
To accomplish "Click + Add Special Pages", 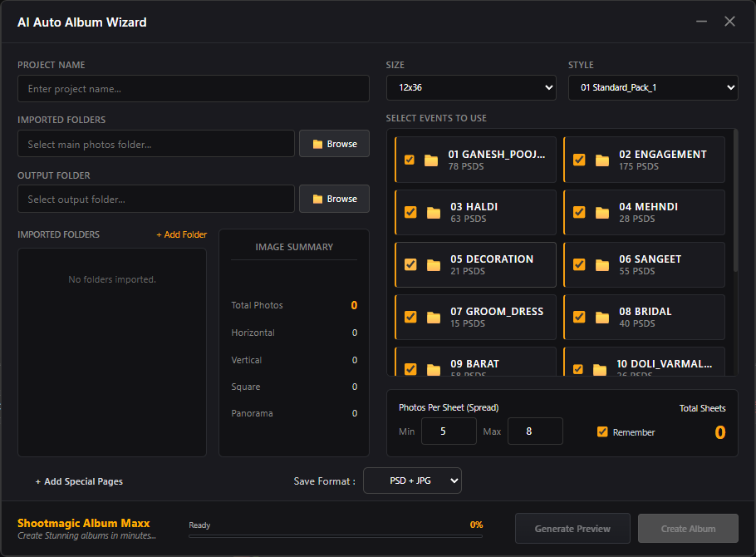I will click(x=79, y=481).
